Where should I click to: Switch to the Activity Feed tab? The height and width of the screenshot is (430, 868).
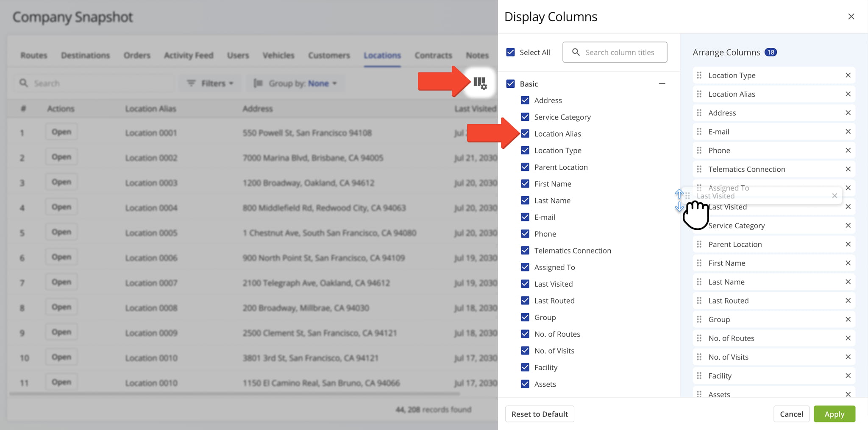coord(189,55)
